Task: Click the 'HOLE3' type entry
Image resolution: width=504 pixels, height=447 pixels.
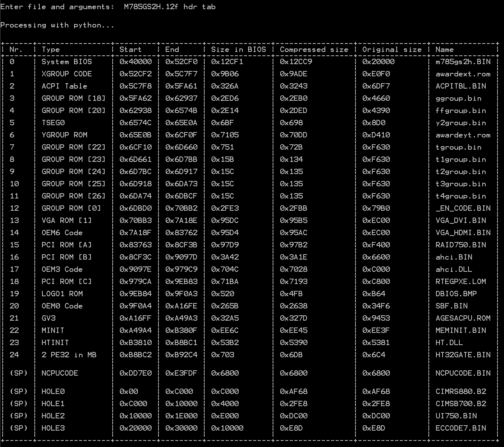Action: [x=53, y=428]
